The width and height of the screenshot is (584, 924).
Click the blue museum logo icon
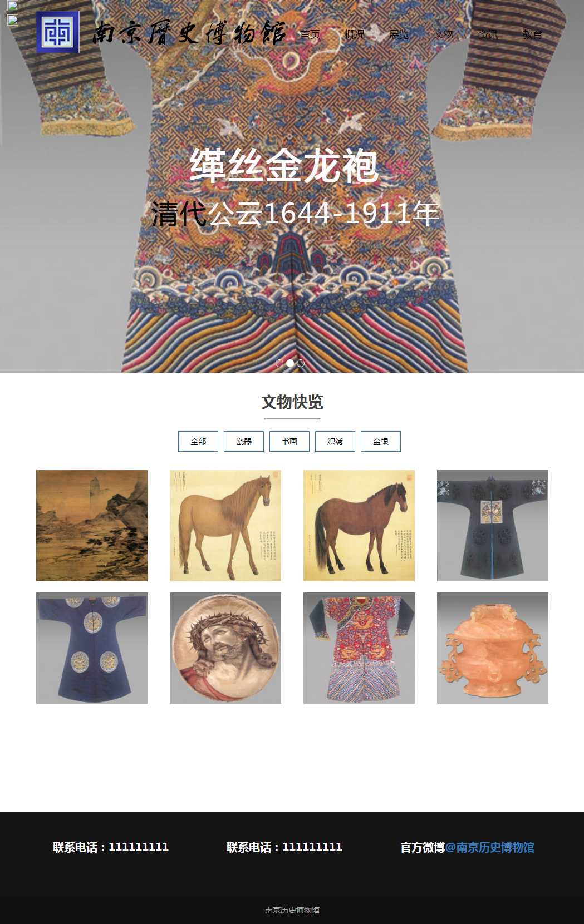click(58, 32)
